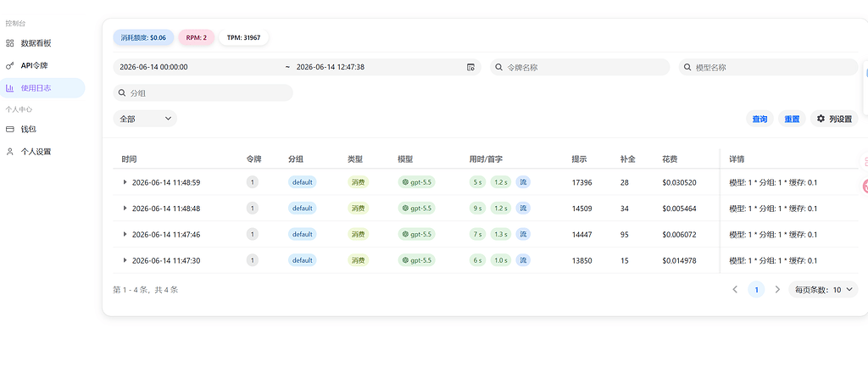Edit start time 2026-06-14 00:00:00
This screenshot has height=373, width=868.
154,68
